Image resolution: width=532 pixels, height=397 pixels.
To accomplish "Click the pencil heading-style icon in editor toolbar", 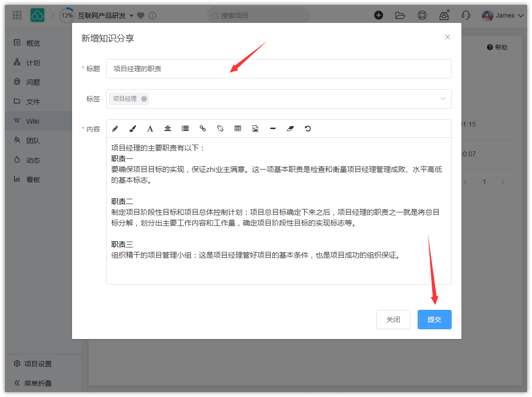I will 115,129.
